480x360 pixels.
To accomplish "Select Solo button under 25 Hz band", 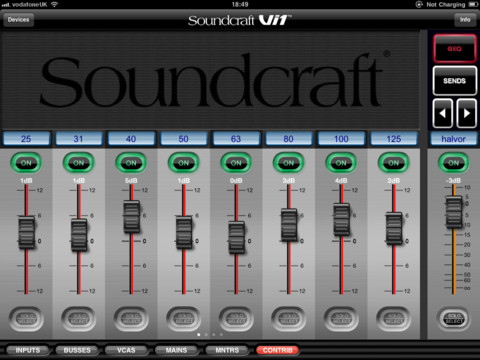I will coord(26,319).
